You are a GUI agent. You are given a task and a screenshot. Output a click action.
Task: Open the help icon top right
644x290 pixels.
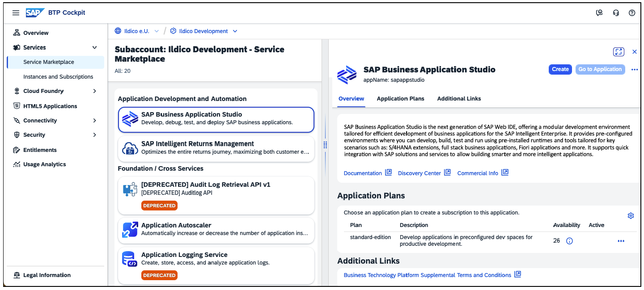click(x=632, y=13)
